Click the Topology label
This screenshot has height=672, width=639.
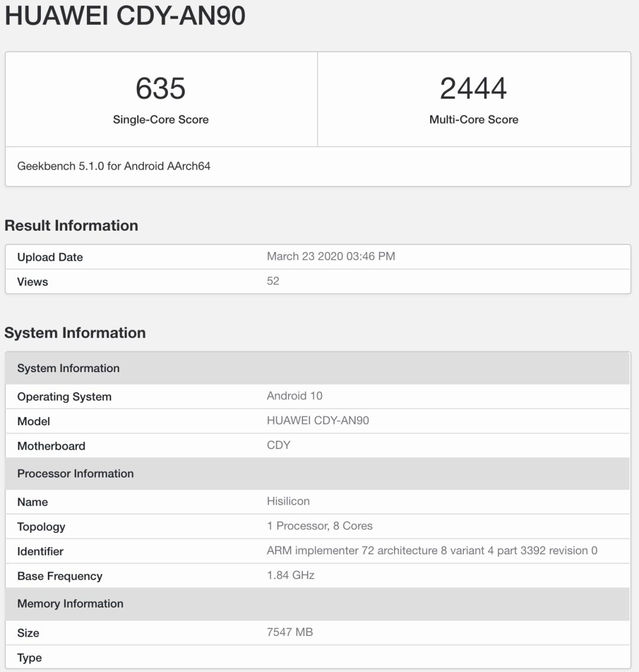pos(41,527)
